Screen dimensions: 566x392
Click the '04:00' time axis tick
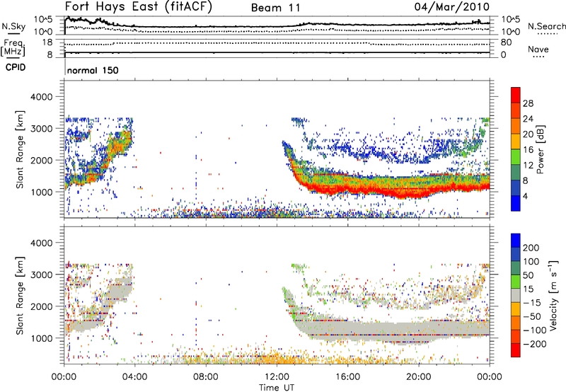(135, 377)
